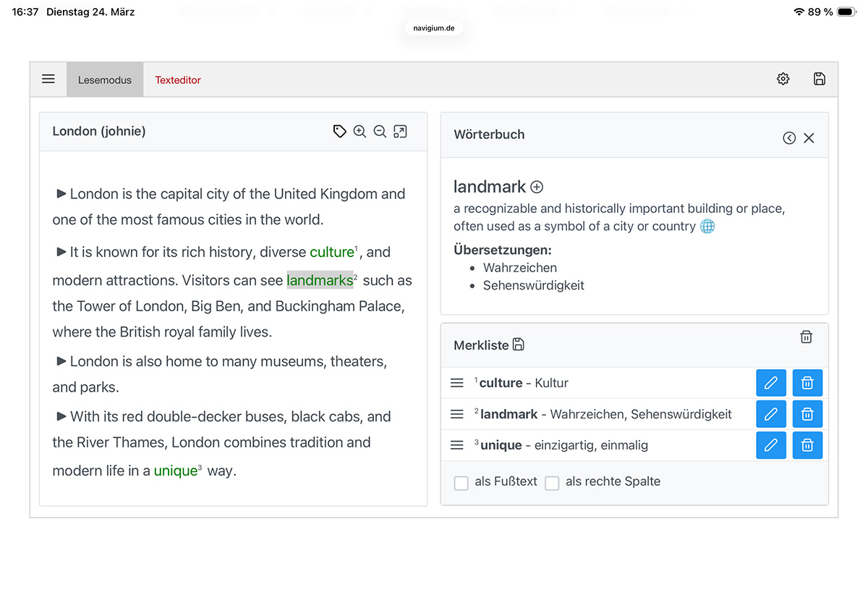The height and width of the screenshot is (603, 868).
Task: Go back in the Wörterbuch panel
Action: [x=789, y=138]
